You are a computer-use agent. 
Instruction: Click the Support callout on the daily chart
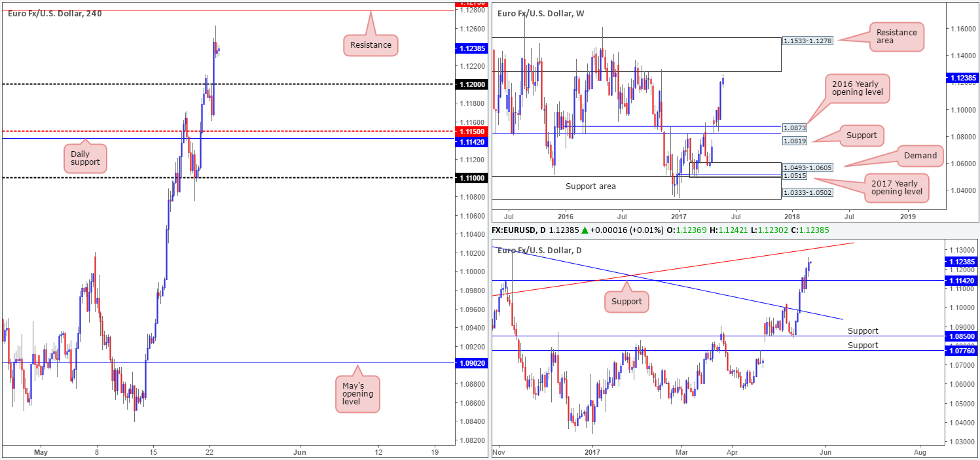[x=626, y=302]
